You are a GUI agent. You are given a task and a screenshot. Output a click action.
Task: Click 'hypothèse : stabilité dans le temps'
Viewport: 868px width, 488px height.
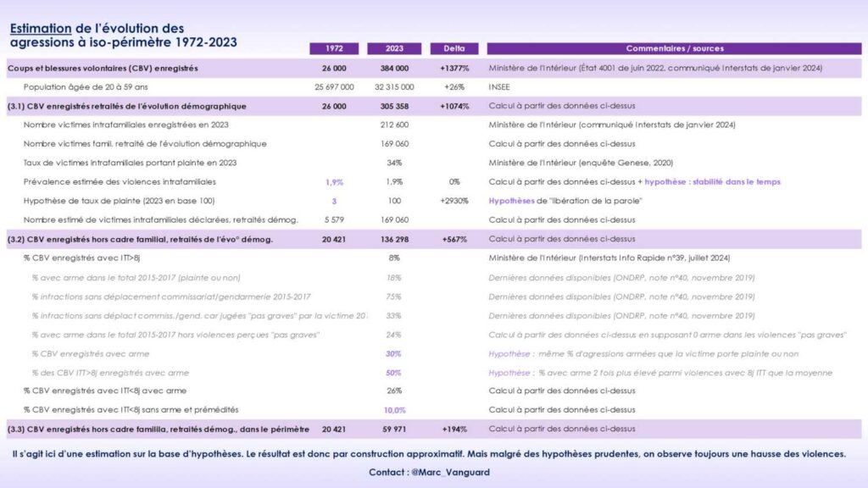coord(712,181)
